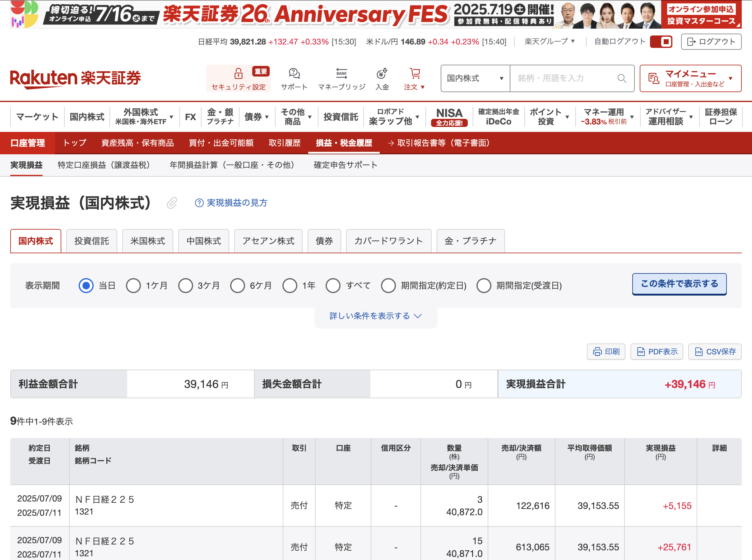752x560 pixels.
Task: Expand the 楽天グループ dropdown
Action: coord(549,41)
